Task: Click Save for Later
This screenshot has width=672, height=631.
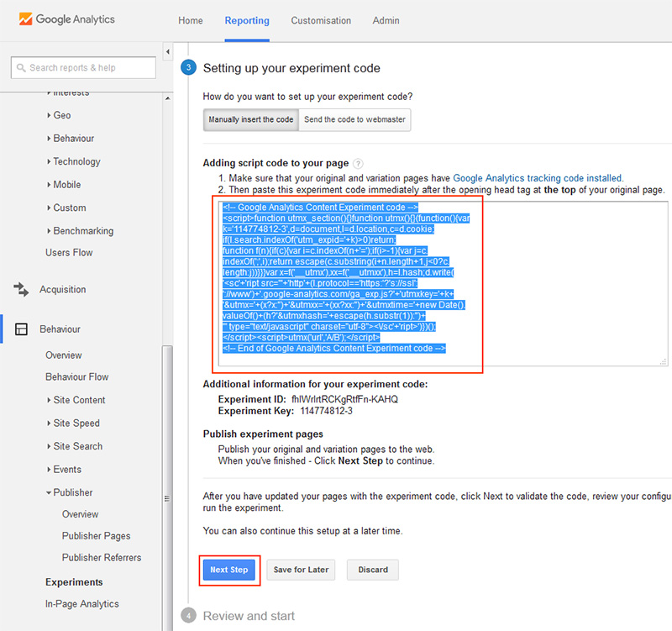Action: pos(301,570)
